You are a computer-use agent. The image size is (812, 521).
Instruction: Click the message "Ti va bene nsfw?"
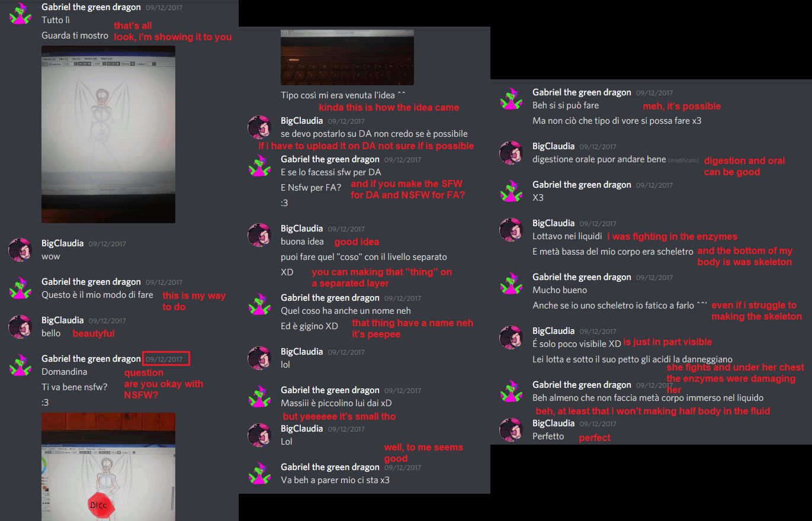coord(74,387)
